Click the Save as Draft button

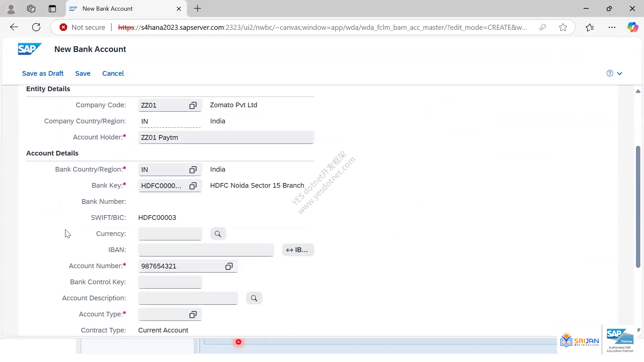click(x=43, y=73)
